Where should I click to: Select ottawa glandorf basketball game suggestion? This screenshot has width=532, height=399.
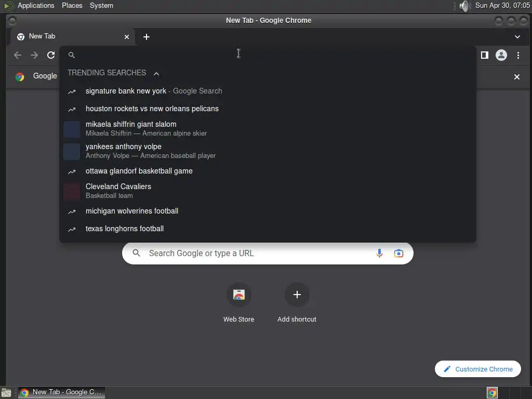pyautogui.click(x=268, y=171)
